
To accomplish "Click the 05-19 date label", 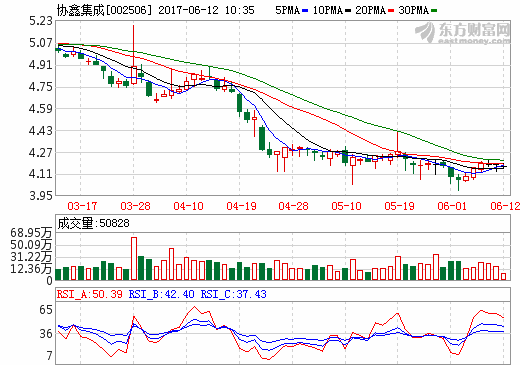I will tap(399, 206).
